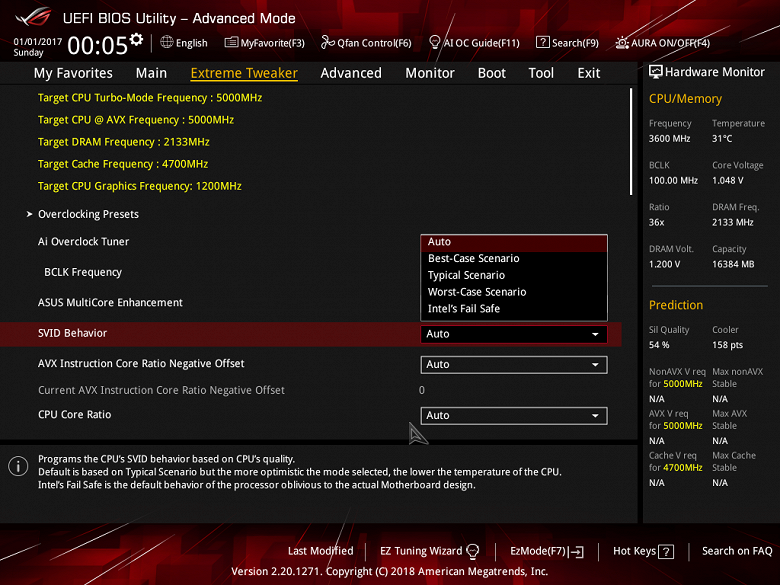Click the main list vertical scrollbar

pos(631,142)
